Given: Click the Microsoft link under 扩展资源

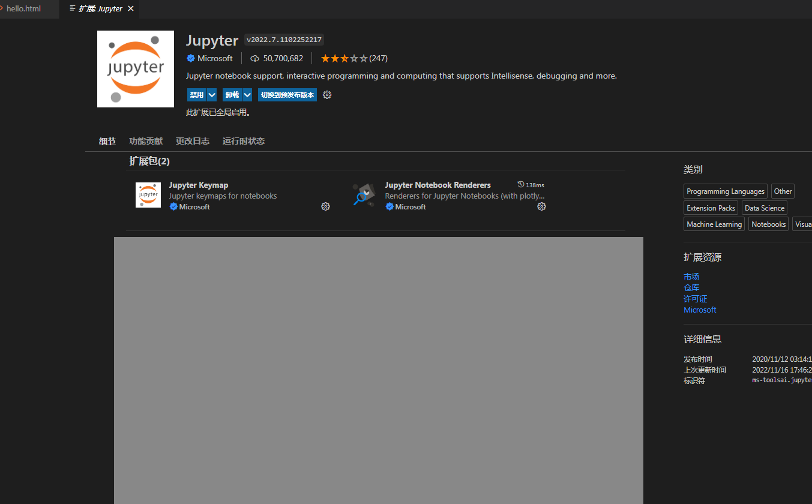Looking at the screenshot, I should (x=700, y=310).
